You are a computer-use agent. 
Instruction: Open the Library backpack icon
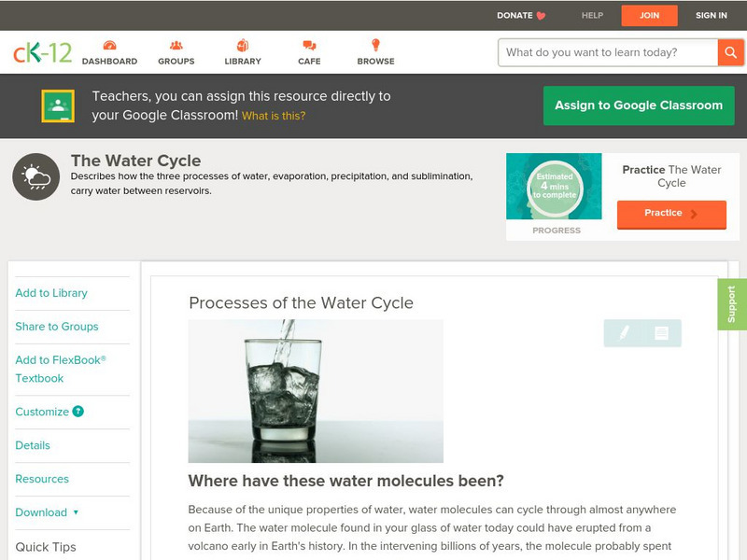pyautogui.click(x=243, y=45)
